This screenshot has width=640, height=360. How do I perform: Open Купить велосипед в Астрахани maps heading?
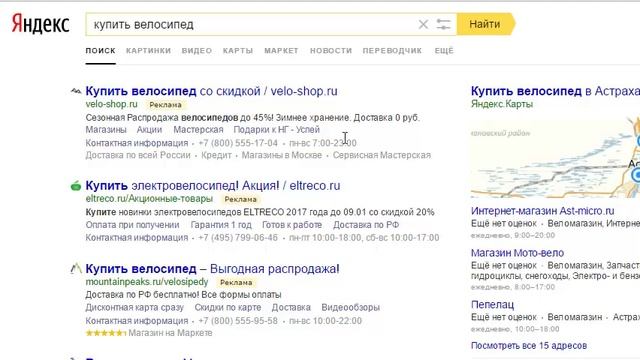coord(555,91)
